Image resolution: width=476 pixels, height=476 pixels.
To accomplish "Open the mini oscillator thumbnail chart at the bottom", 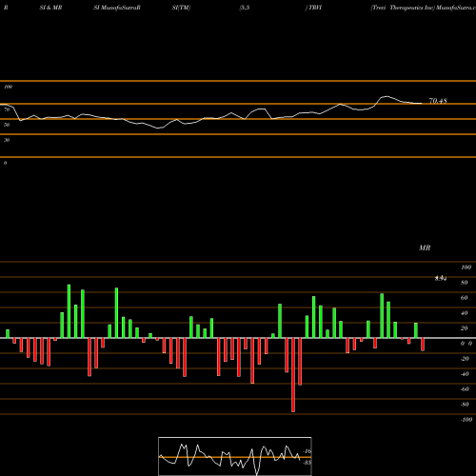I will click(235, 456).
